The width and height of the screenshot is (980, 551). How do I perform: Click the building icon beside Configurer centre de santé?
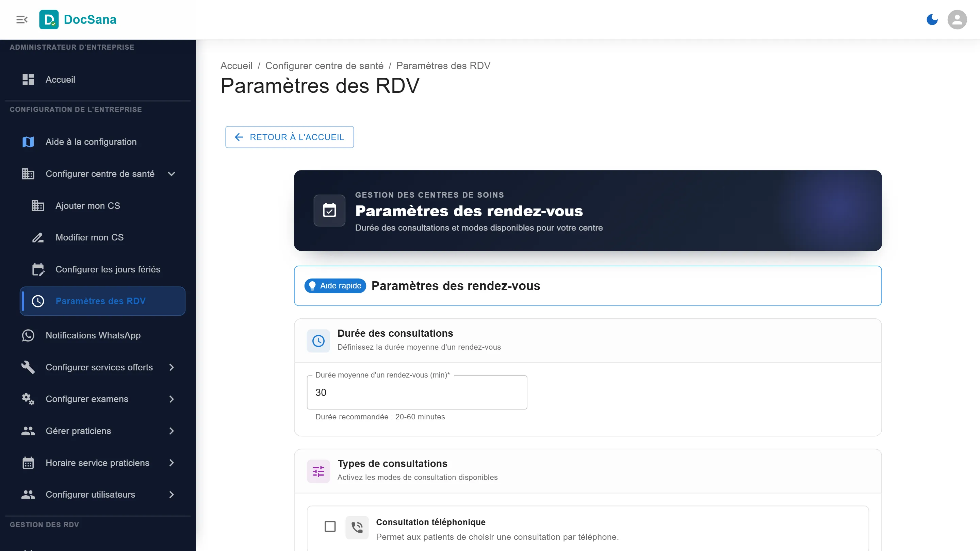pyautogui.click(x=28, y=174)
